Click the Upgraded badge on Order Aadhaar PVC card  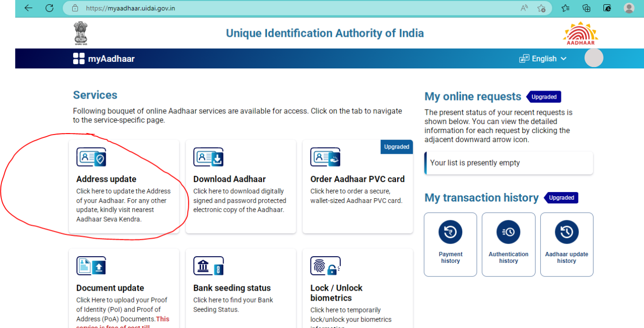click(396, 147)
